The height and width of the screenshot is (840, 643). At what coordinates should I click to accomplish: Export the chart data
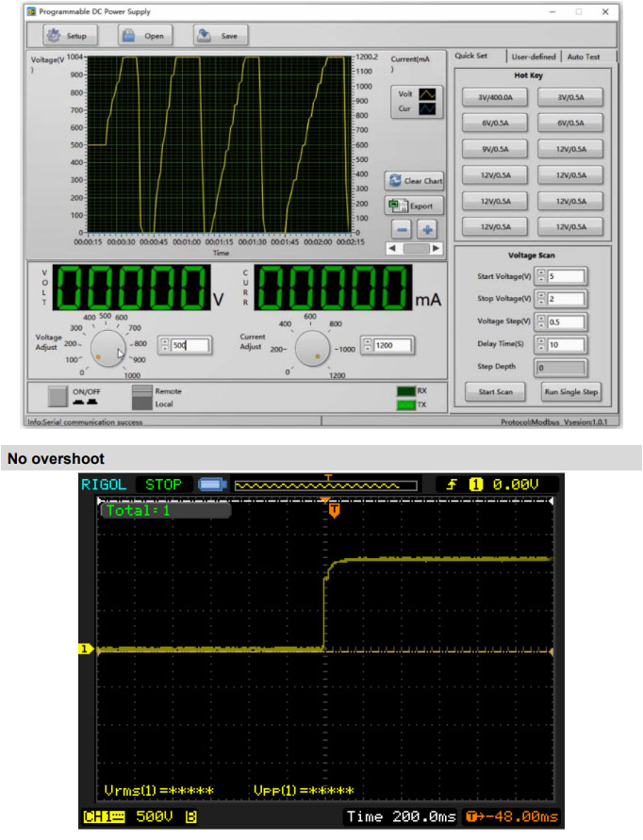coord(414,206)
